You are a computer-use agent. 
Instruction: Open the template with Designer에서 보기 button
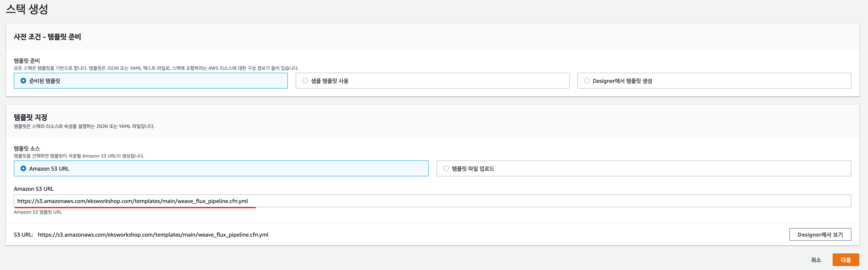point(820,235)
